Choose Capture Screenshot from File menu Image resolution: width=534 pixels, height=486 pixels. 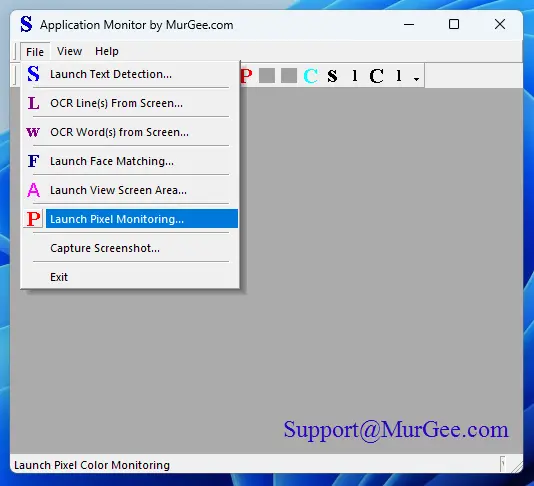pos(130,248)
